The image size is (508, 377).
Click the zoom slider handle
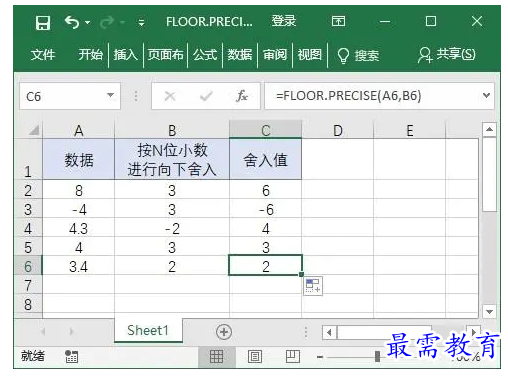pyautogui.click(x=377, y=356)
